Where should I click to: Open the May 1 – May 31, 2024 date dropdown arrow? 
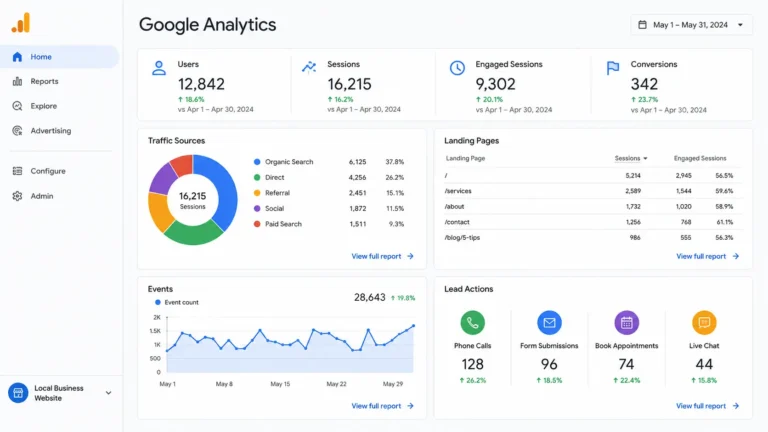click(x=740, y=25)
